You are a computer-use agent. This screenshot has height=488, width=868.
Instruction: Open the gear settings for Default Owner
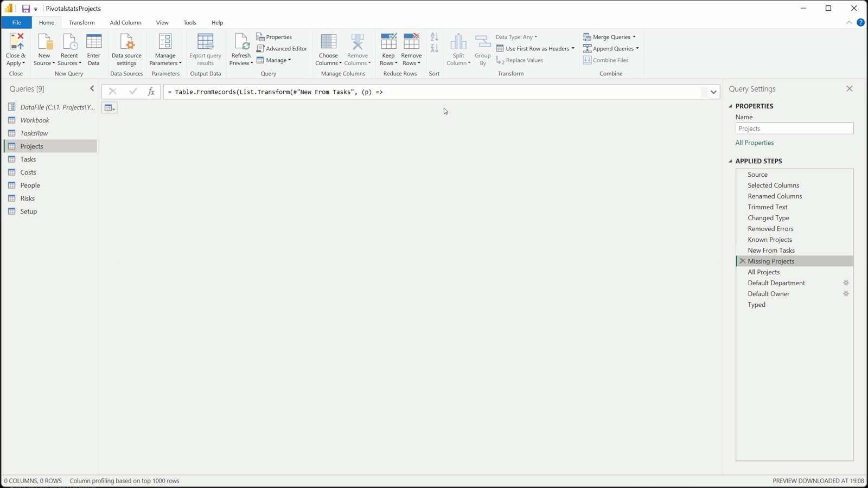point(846,294)
